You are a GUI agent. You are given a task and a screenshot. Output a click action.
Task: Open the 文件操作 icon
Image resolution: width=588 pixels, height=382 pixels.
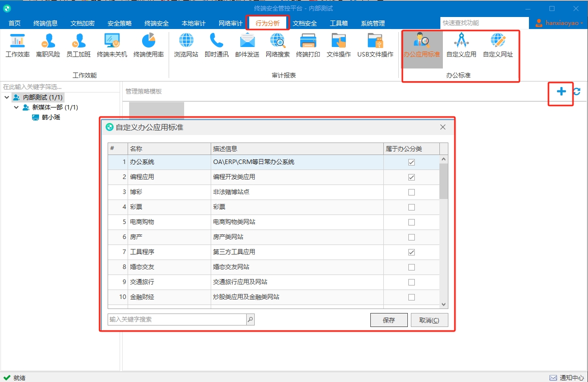pos(339,45)
